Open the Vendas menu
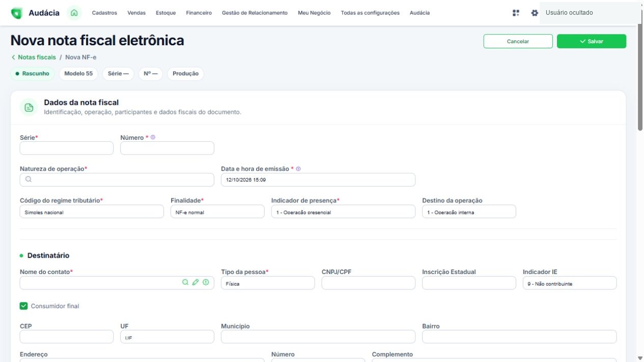 (136, 13)
